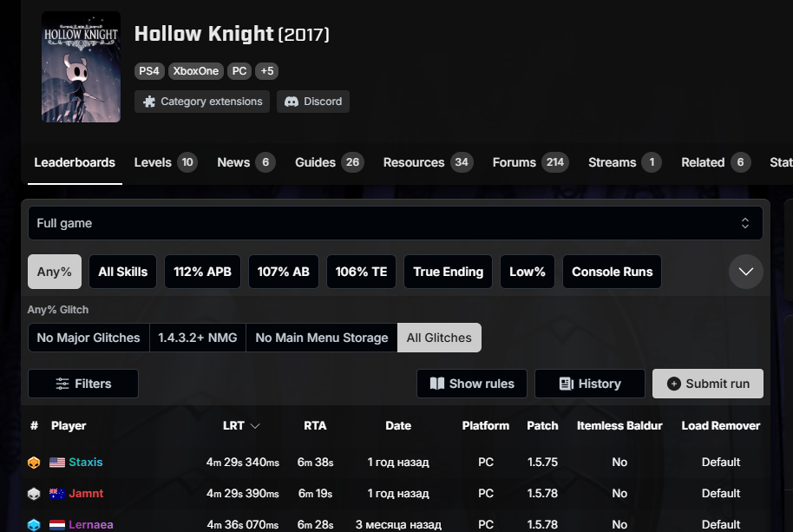
Task: Click the newspaper icon on History button
Action: tap(567, 384)
